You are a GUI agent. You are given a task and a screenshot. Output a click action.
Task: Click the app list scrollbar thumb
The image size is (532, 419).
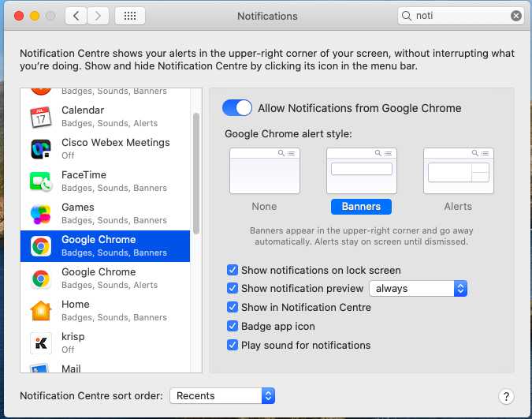pyautogui.click(x=196, y=174)
